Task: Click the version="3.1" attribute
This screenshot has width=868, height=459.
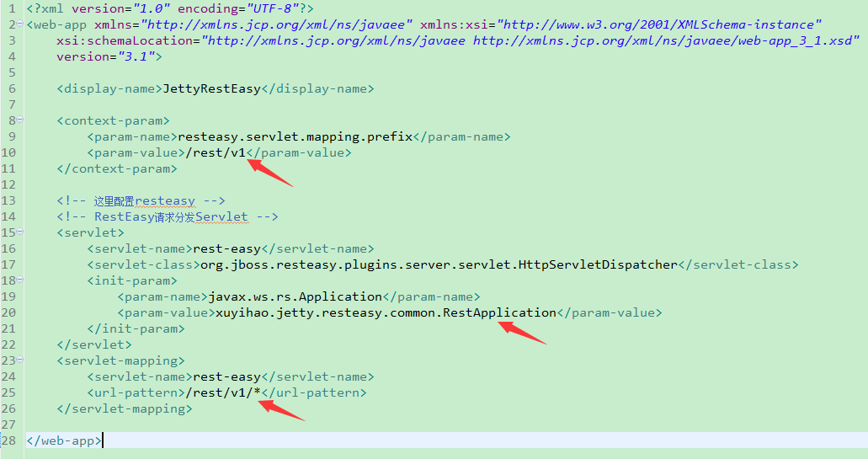Action: 106,56
